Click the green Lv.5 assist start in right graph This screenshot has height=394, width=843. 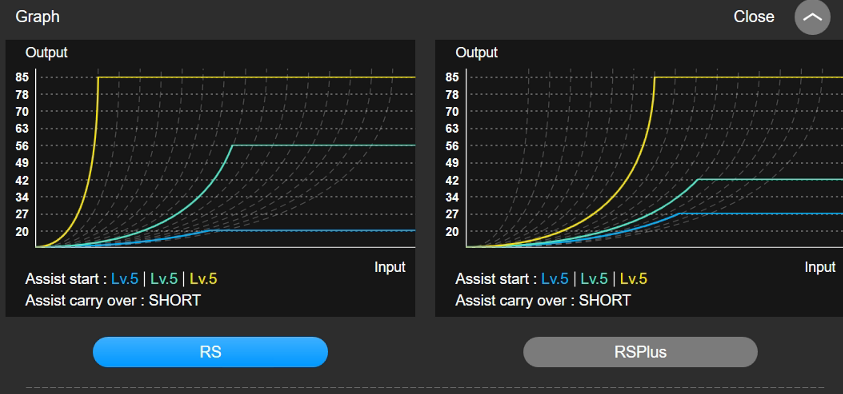[x=594, y=279]
